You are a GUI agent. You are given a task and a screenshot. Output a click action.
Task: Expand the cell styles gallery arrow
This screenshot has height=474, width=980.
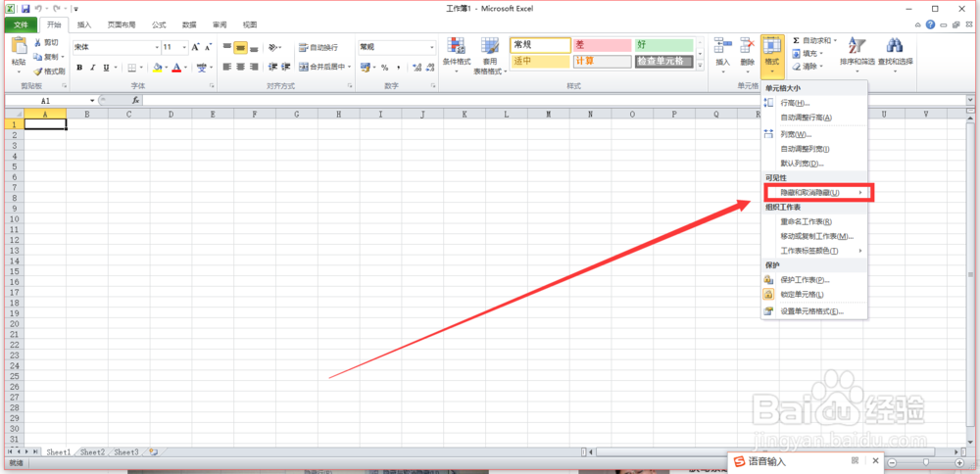701,65
